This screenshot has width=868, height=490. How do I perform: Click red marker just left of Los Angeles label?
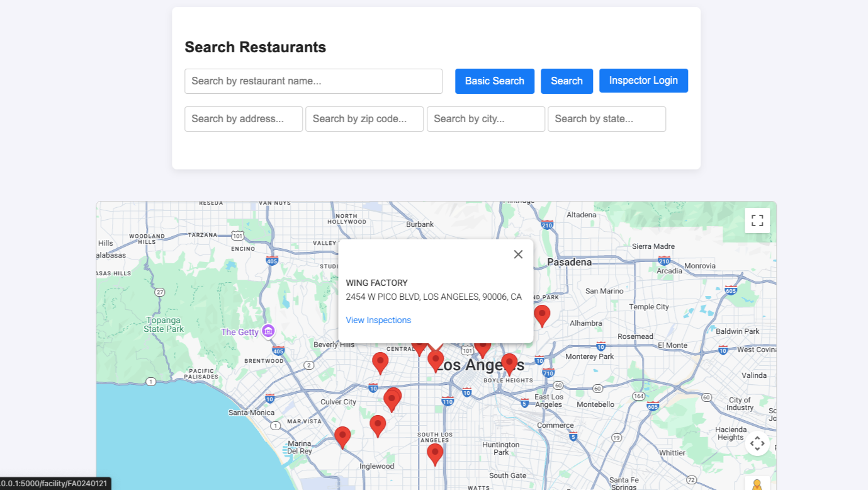pos(436,362)
